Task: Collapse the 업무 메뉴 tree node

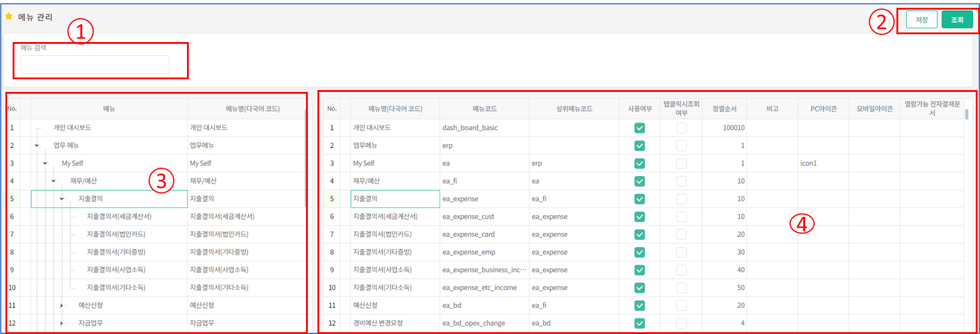Action: tap(37, 146)
